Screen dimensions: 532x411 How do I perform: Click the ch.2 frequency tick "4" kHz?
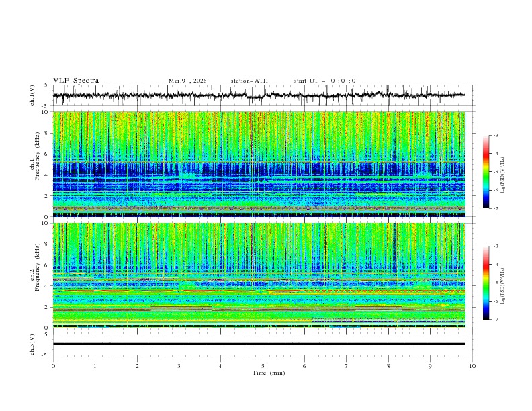point(48,286)
